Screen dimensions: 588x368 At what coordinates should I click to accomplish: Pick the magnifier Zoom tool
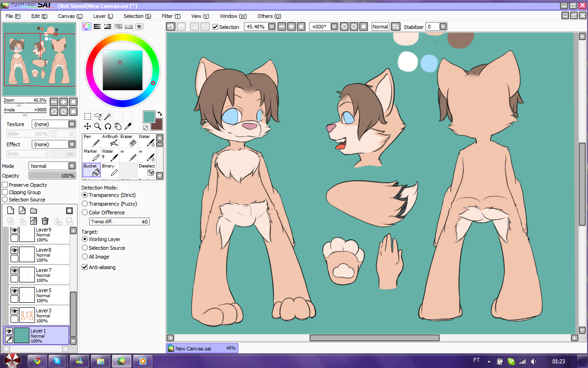(97, 126)
